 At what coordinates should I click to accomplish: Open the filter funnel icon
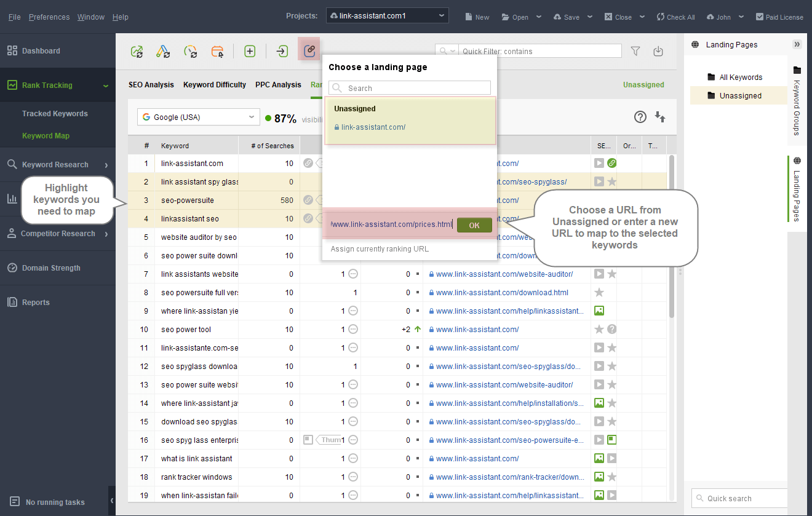635,51
